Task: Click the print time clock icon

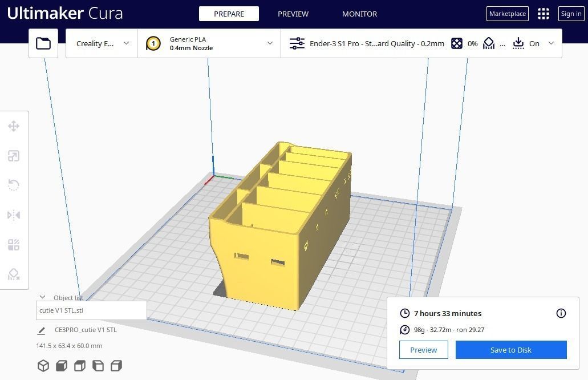Action: (404, 313)
